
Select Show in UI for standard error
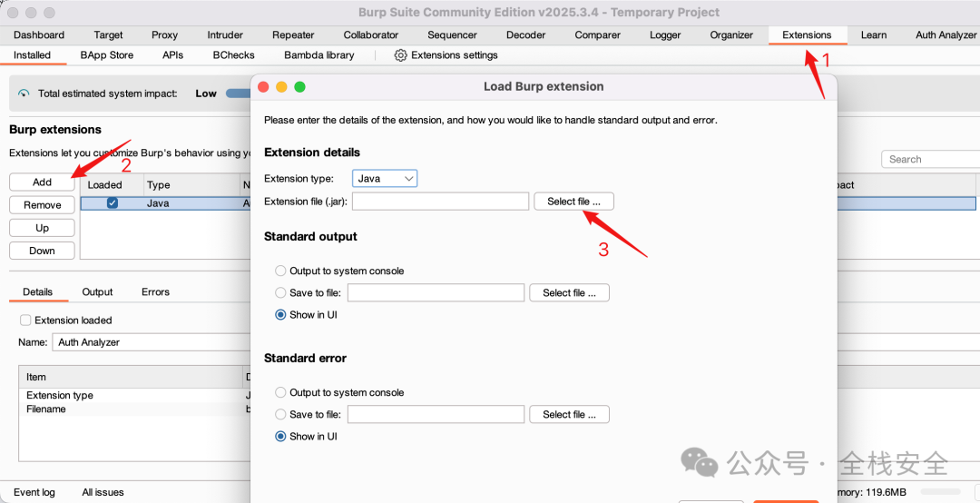(281, 436)
